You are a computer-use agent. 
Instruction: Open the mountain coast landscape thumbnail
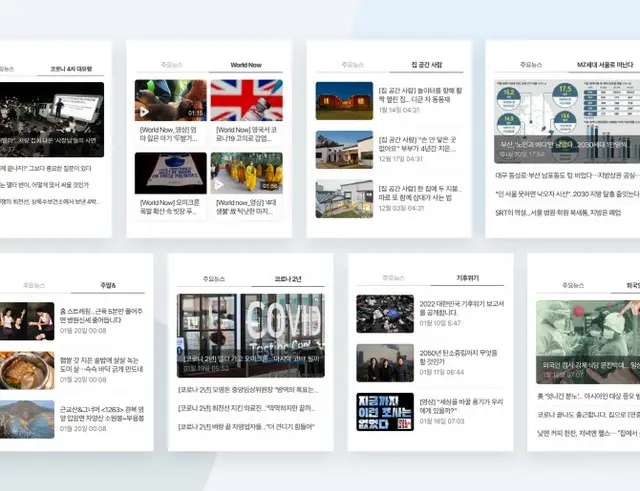click(x=27, y=419)
